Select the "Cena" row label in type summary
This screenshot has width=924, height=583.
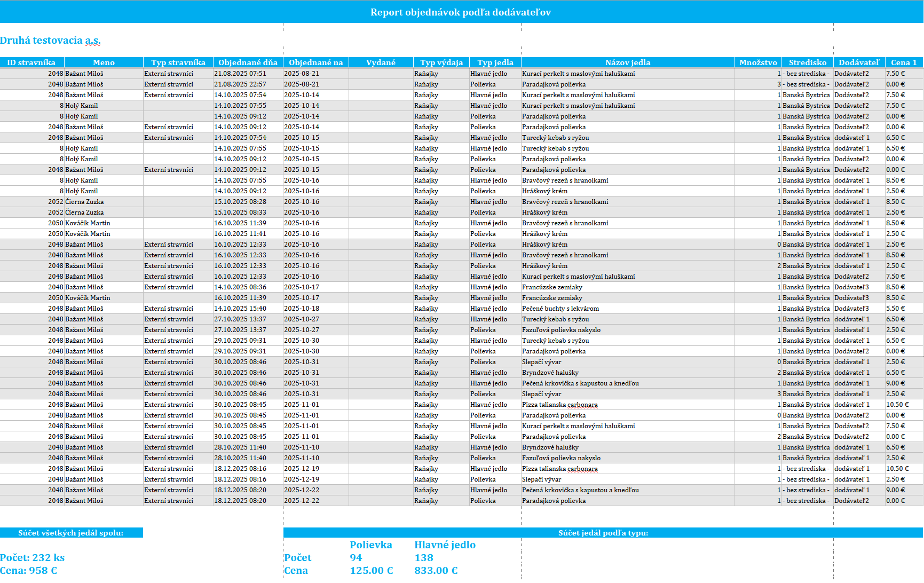coord(296,571)
